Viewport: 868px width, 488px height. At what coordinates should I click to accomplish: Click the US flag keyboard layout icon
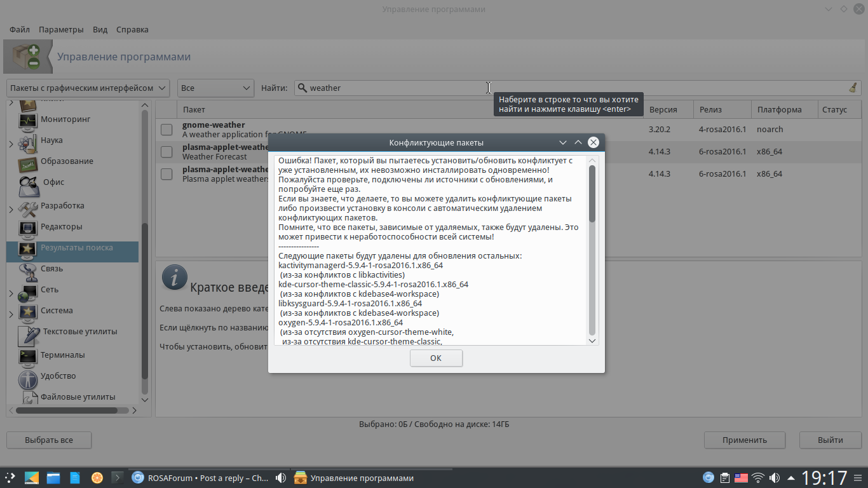pos(741,478)
